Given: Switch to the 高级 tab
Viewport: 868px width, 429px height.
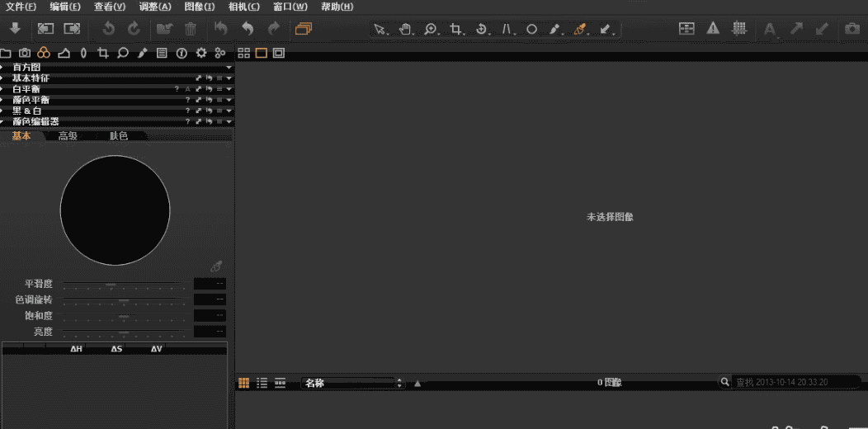Looking at the screenshot, I should click(x=68, y=136).
